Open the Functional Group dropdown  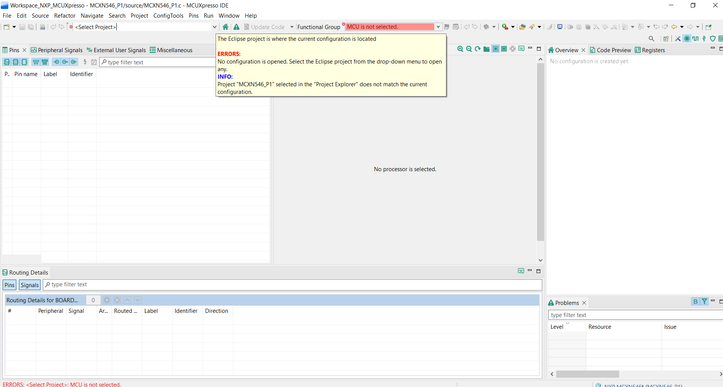click(438, 27)
